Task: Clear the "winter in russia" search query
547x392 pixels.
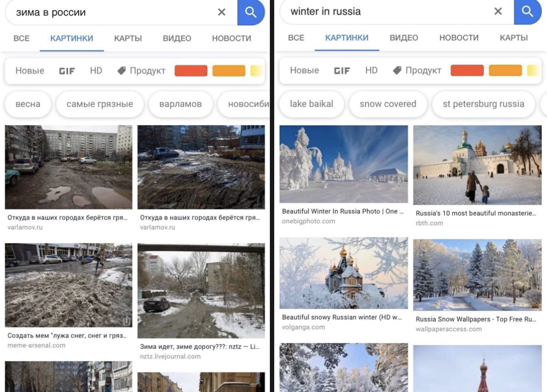Action: pos(498,12)
